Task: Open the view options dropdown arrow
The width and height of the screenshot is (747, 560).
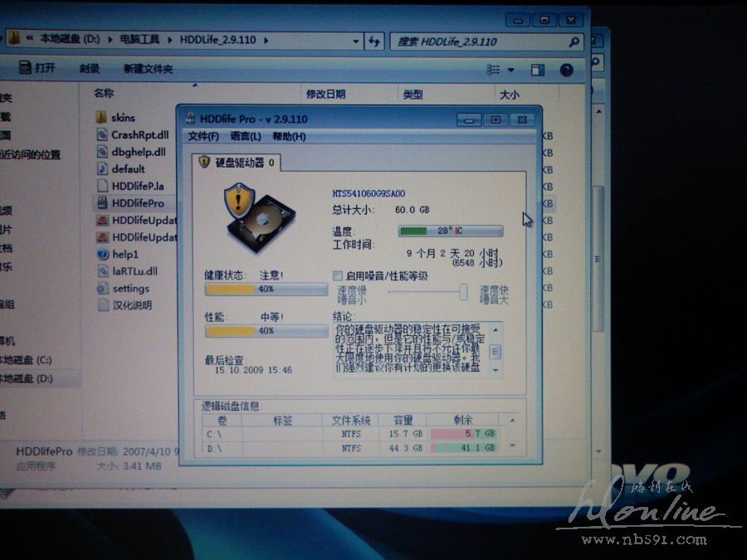Action: 510,70
